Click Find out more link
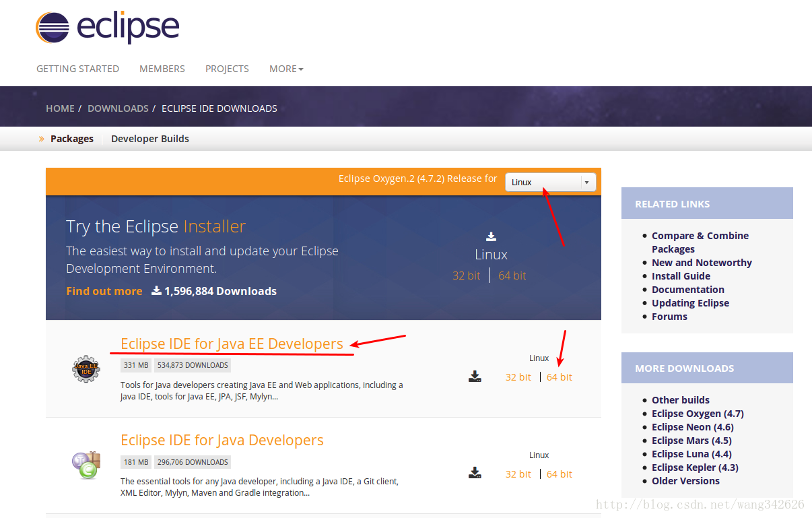This screenshot has height=518, width=812. [104, 291]
